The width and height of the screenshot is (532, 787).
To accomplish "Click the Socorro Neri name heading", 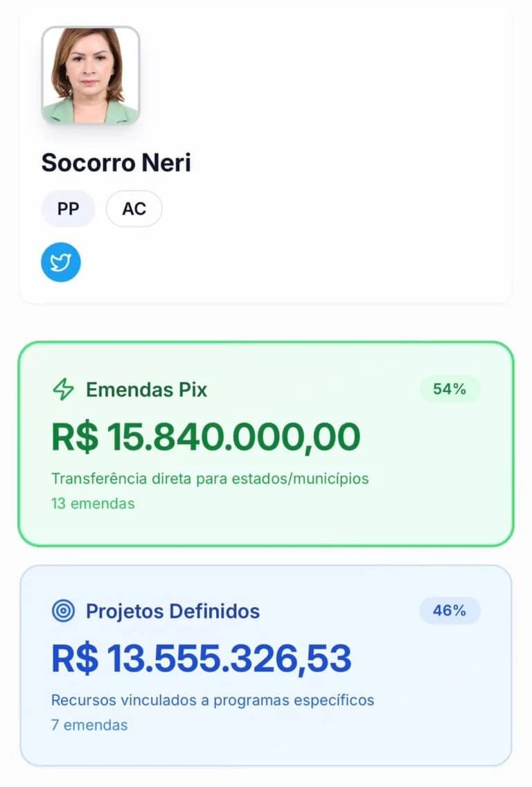I will (116, 163).
